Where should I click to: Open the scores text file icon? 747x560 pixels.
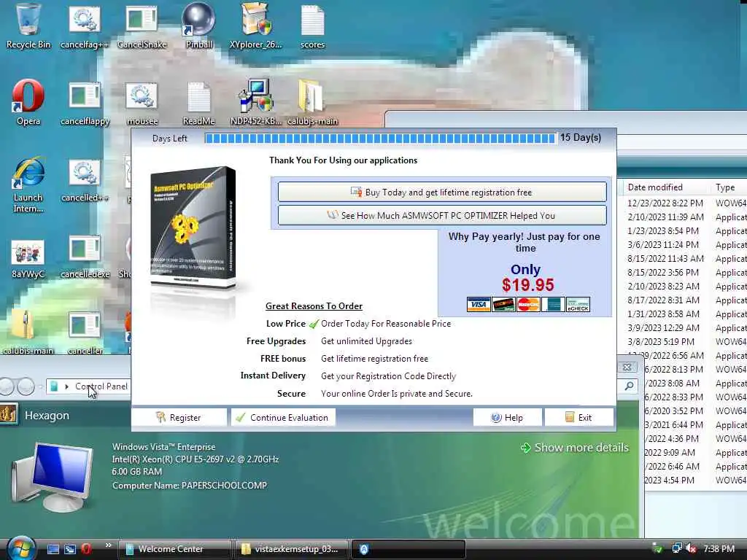312,26
